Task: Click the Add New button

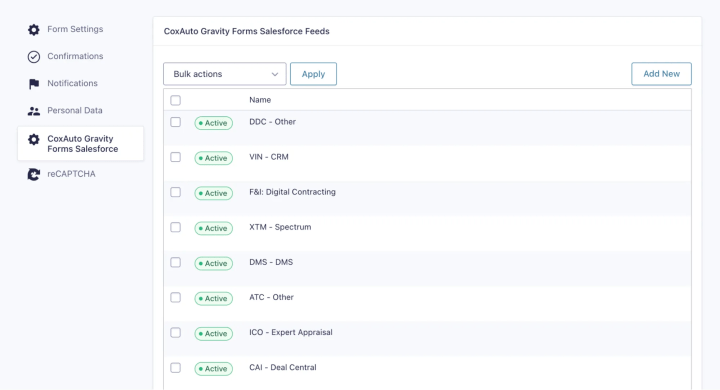Action: pyautogui.click(x=661, y=74)
